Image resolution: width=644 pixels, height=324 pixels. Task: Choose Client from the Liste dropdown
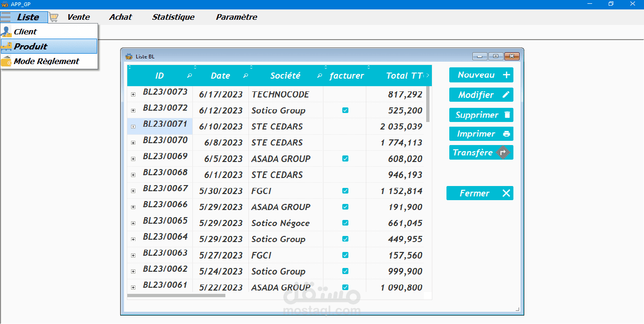[x=49, y=32]
